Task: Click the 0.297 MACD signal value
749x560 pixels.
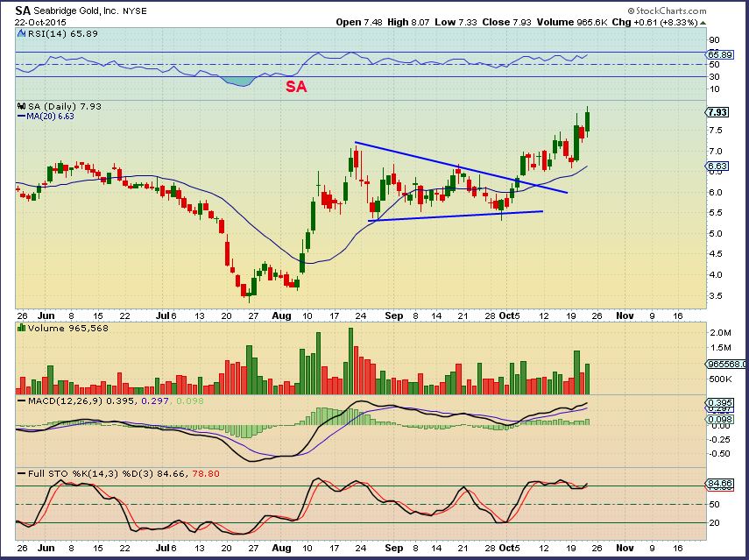Action: pyautogui.click(x=155, y=401)
